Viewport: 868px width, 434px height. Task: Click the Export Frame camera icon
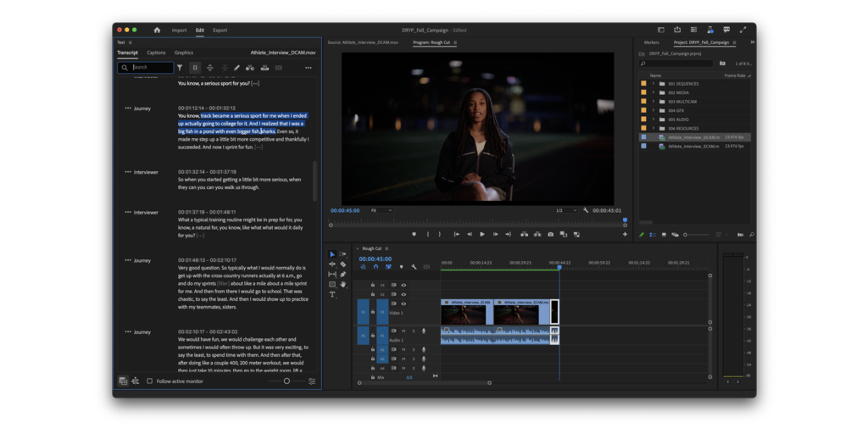550,234
